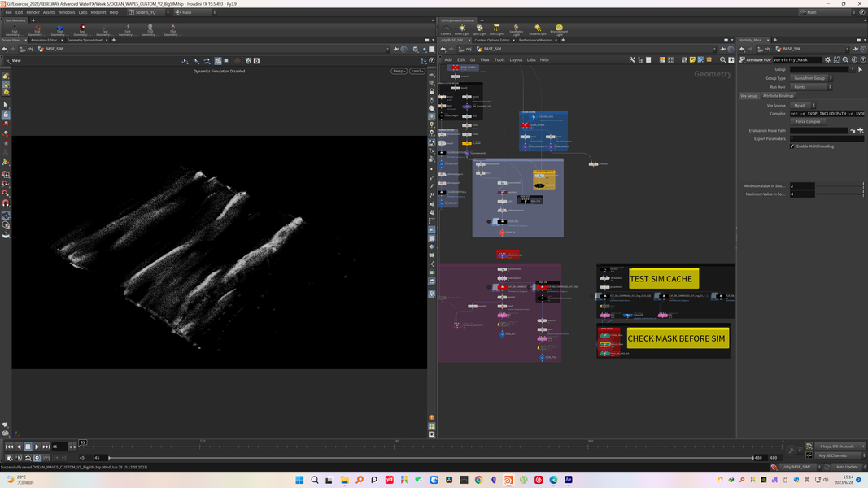Add a Camera from the lights shelf
The height and width of the screenshot is (488, 868).
446,29
